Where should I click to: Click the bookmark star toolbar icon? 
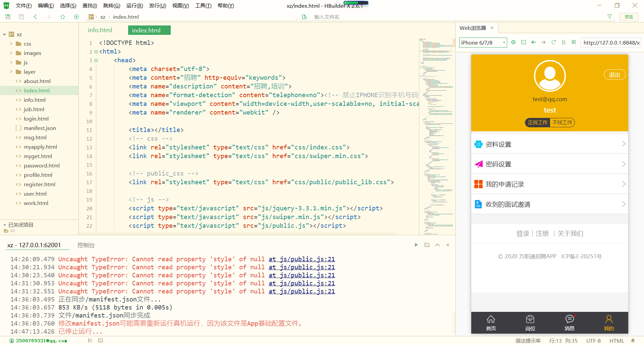click(x=63, y=17)
